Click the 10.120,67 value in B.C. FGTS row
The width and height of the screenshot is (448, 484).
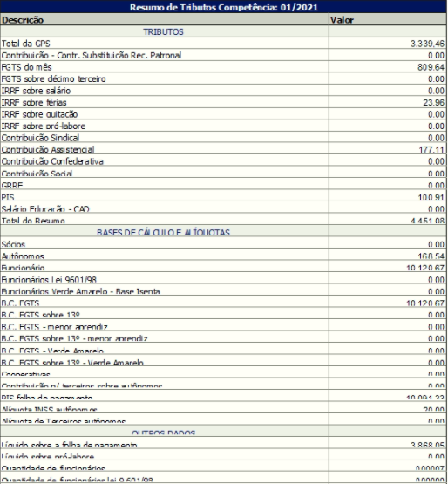coord(425,303)
